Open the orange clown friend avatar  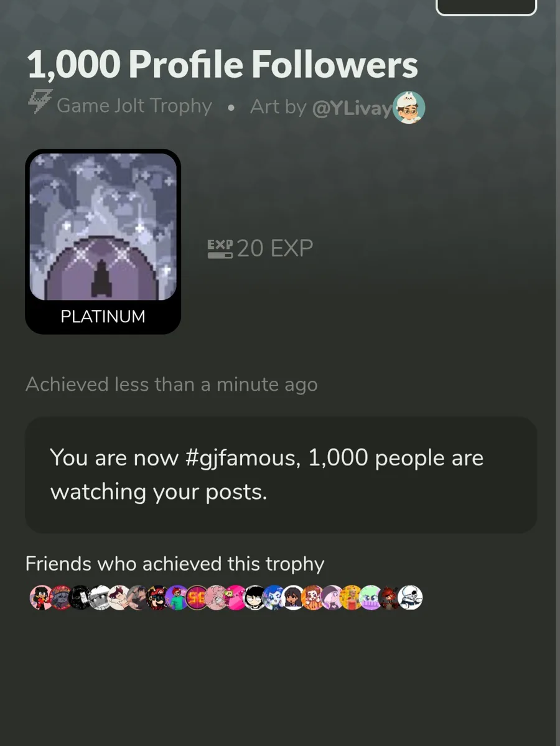312,597
